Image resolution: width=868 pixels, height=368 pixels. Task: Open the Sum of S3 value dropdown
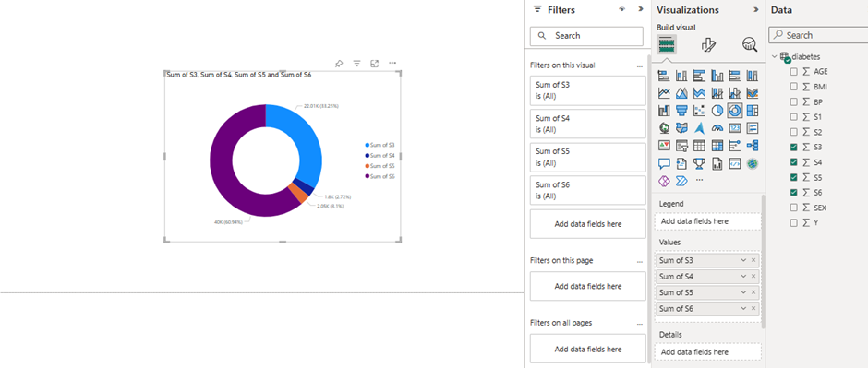pyautogui.click(x=743, y=260)
